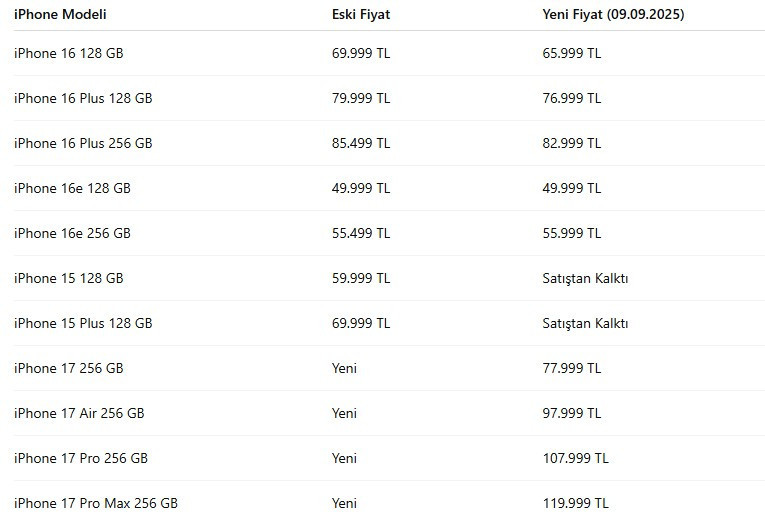Screen dimensions: 765x519
Task: Click the iPhone 16e 128 GB cell
Action: tap(72, 188)
